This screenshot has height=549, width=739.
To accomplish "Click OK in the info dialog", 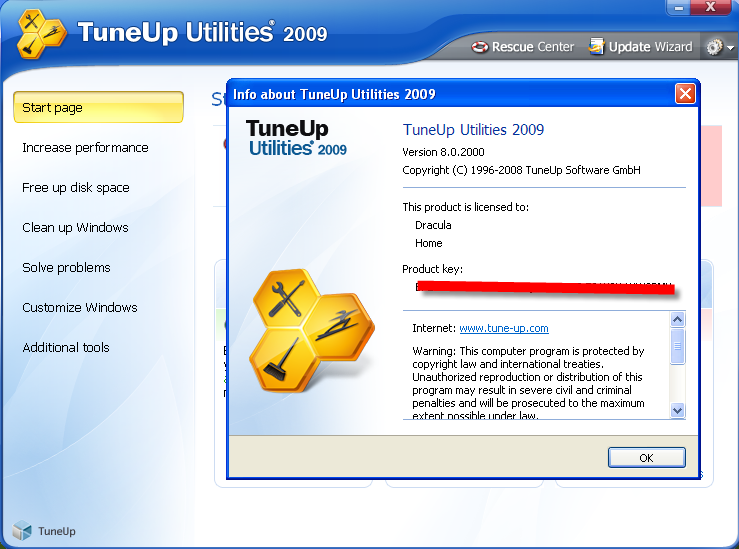I will (x=647, y=458).
